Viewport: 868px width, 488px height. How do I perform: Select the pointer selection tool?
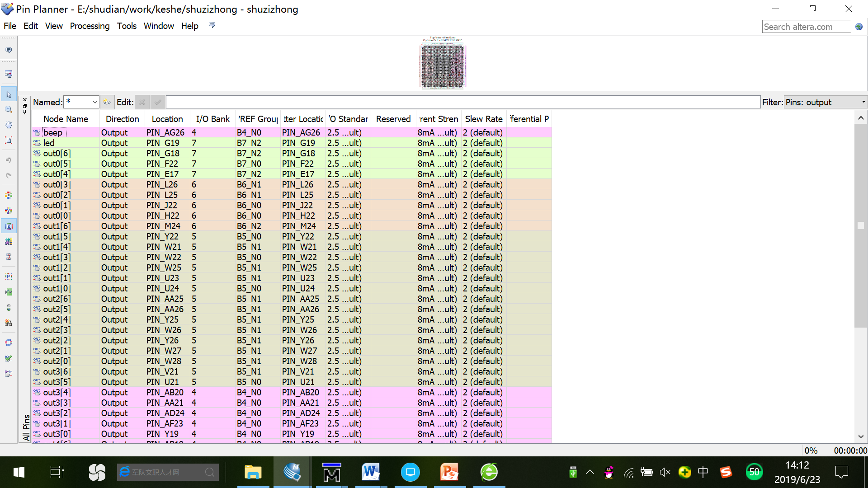9,94
